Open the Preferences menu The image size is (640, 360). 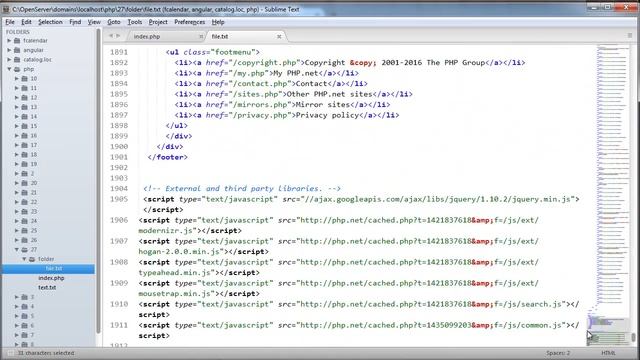tap(189, 22)
